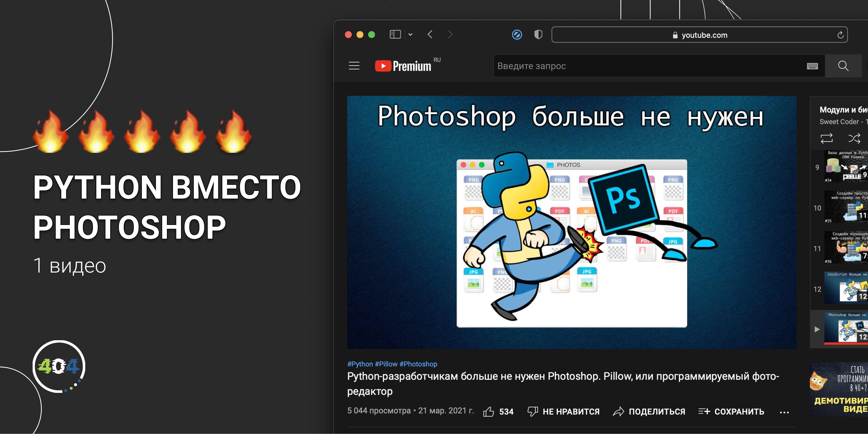Image resolution: width=868 pixels, height=434 pixels.
Task: Click the 'Sweet Coder' channel name
Action: pos(839,122)
